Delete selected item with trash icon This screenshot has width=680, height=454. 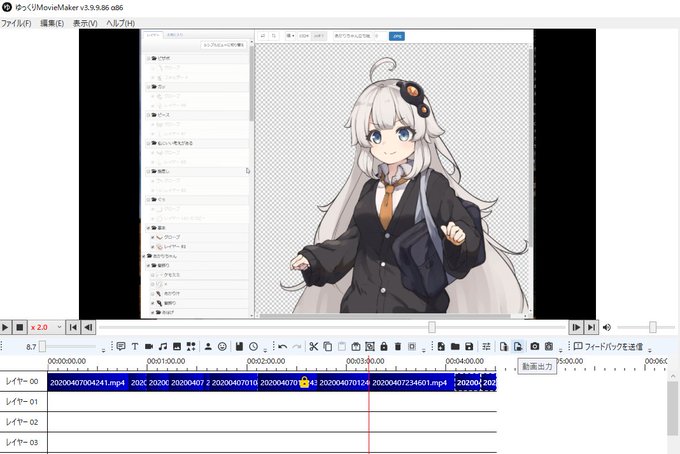point(398,346)
